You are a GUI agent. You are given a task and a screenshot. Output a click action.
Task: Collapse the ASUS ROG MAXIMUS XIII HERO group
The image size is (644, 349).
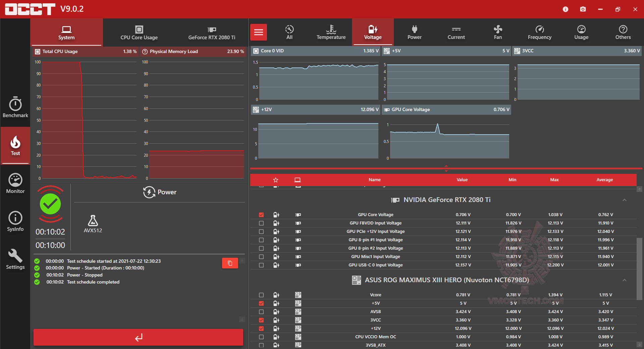(x=624, y=280)
